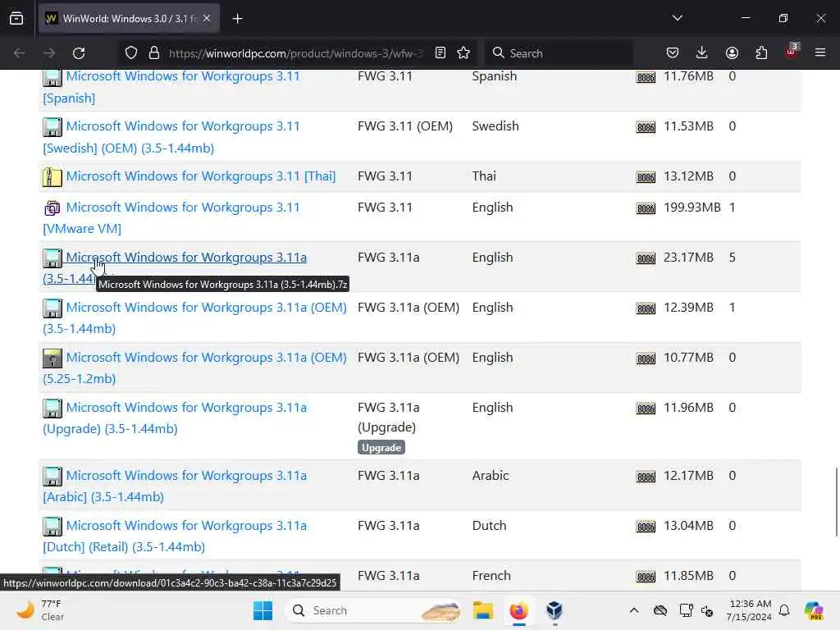
Task: Open a new browser tab
Action: (x=237, y=19)
